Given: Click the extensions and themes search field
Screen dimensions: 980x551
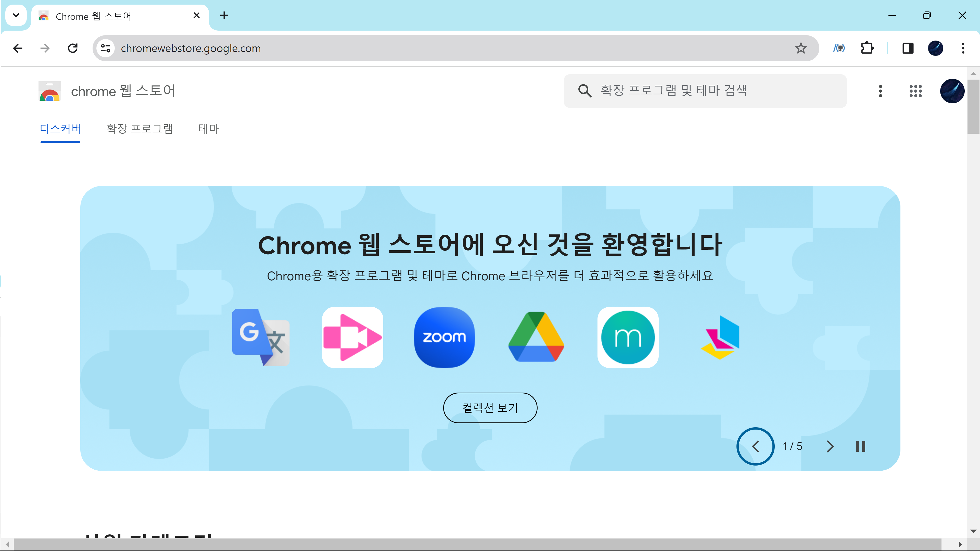Looking at the screenshot, I should pos(705,91).
